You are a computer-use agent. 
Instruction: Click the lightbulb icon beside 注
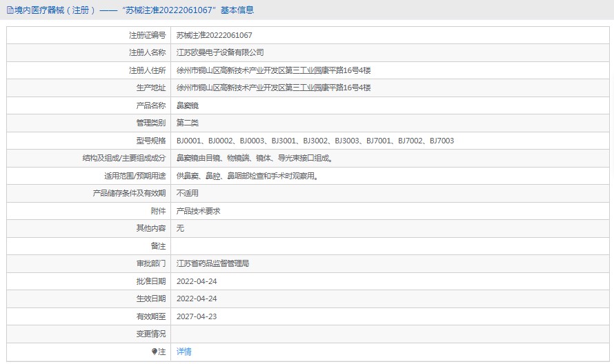pyautogui.click(x=154, y=352)
